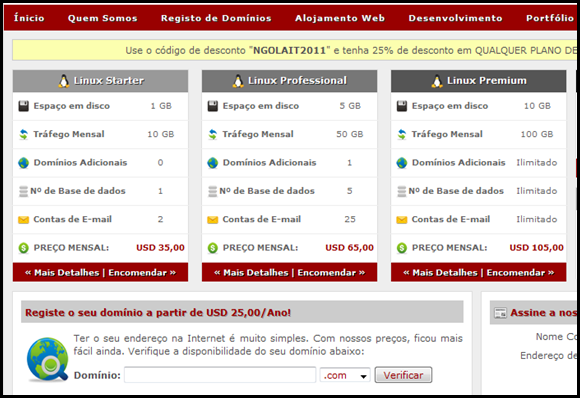Click the Linux Premium plan title

click(x=486, y=81)
